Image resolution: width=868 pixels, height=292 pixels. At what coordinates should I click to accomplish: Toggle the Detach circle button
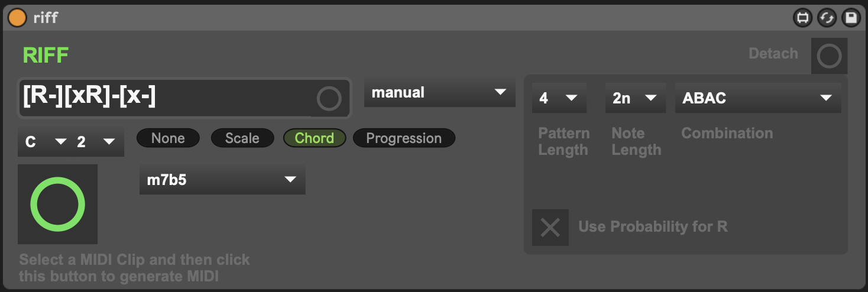click(x=829, y=56)
